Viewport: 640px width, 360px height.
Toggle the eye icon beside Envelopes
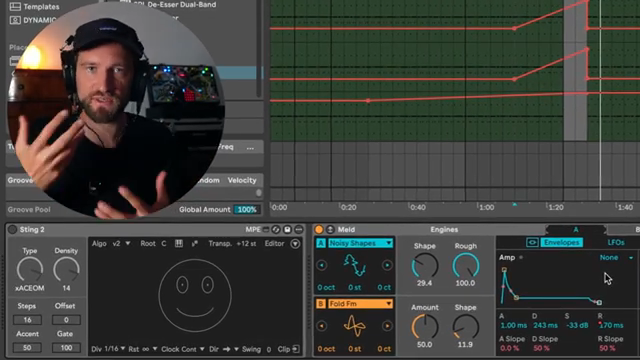(532, 242)
